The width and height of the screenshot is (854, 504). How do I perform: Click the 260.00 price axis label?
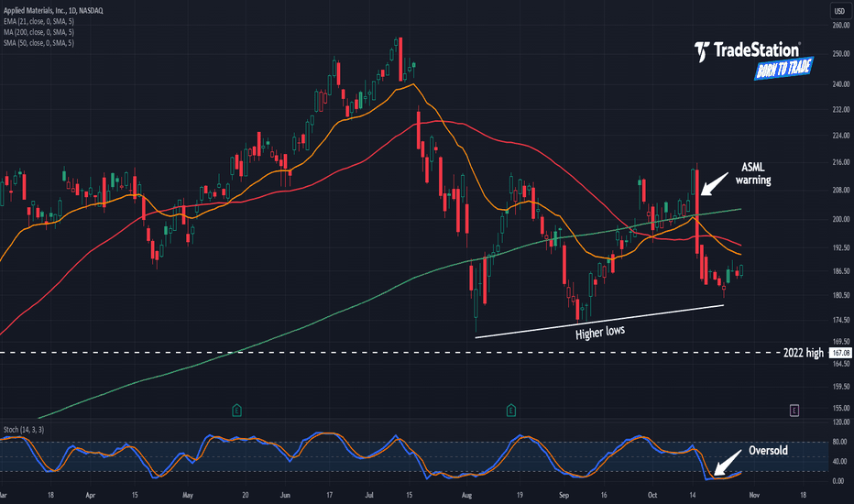(x=841, y=25)
